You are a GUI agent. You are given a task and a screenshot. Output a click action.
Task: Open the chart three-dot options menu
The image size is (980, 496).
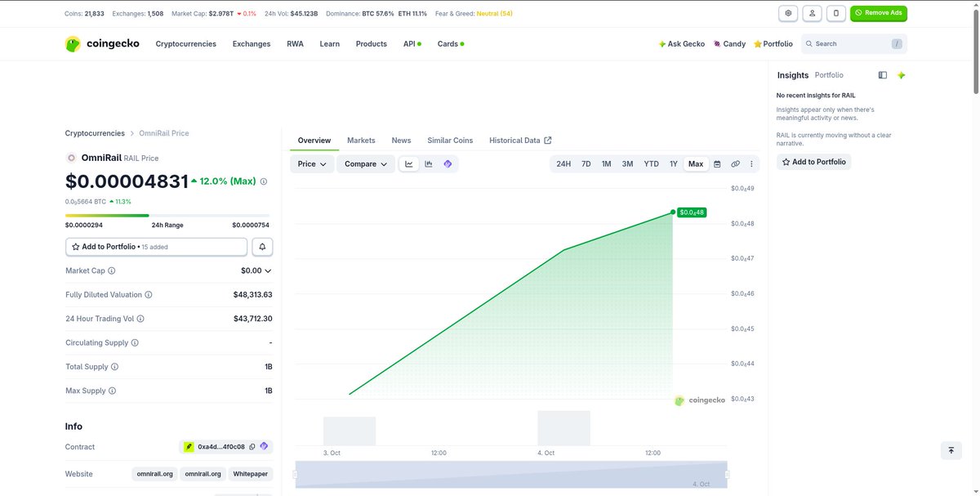(751, 164)
